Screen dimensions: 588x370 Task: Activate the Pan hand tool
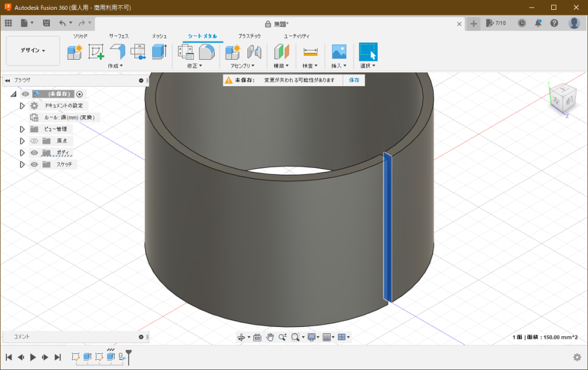click(x=270, y=337)
